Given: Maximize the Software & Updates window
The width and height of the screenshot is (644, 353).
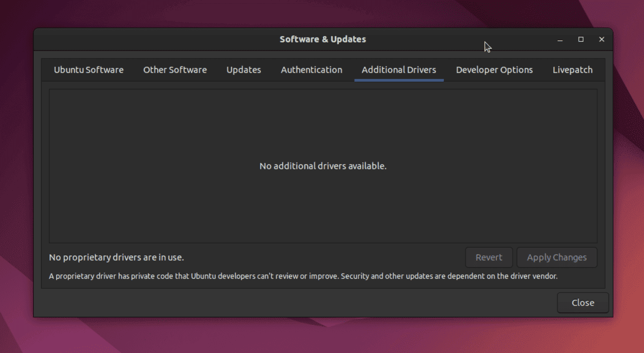Looking at the screenshot, I should (x=581, y=40).
